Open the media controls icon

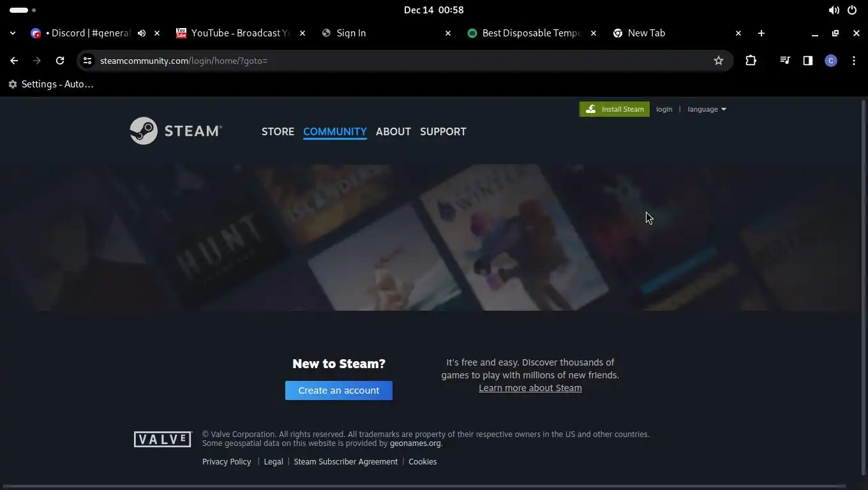[785, 61]
